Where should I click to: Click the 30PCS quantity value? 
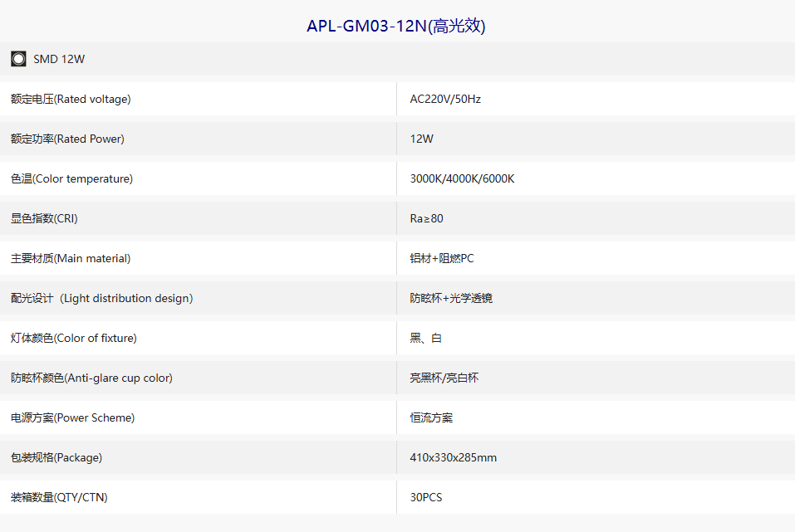pyautogui.click(x=426, y=497)
